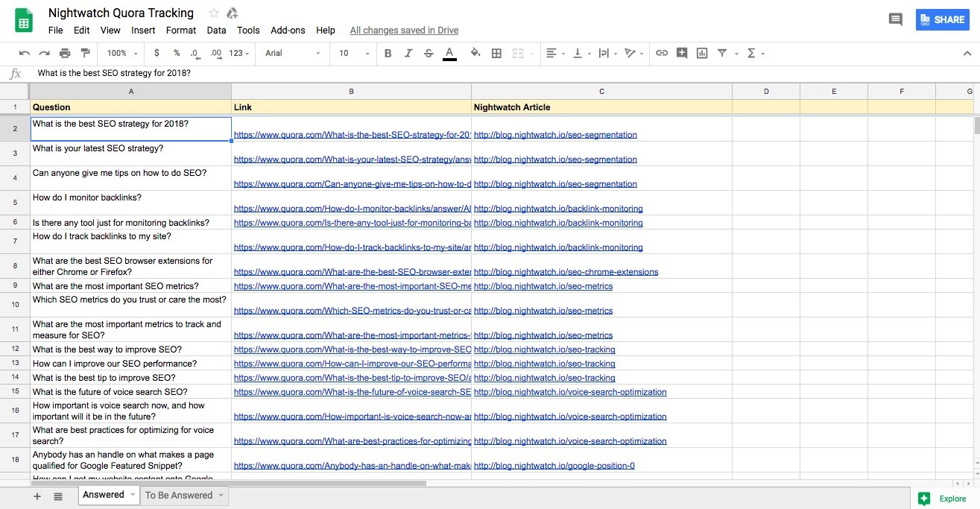Open the Borders icon

(x=496, y=53)
